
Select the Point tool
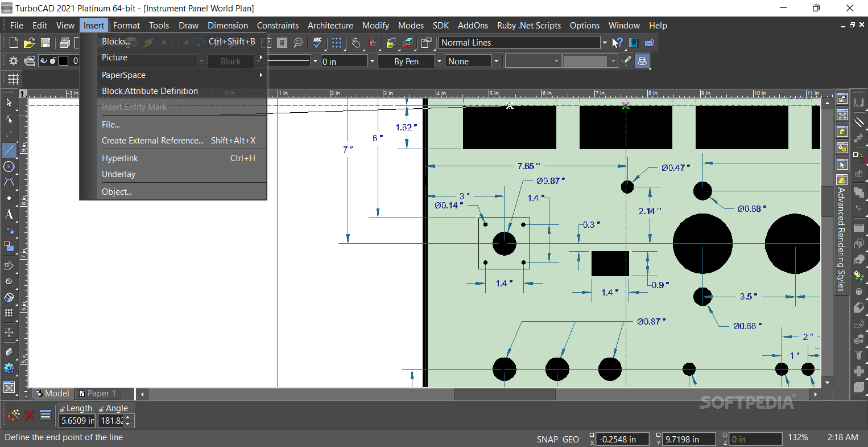9,198
